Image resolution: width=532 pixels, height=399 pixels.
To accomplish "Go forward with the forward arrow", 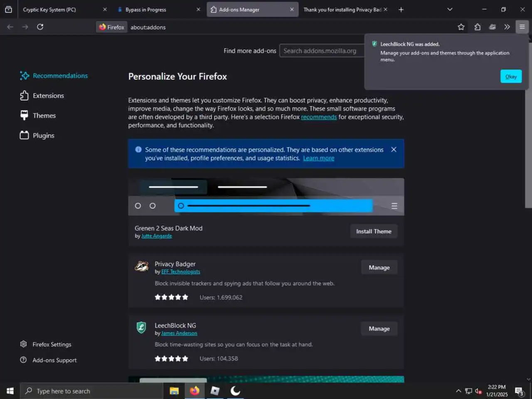I will 25,27.
